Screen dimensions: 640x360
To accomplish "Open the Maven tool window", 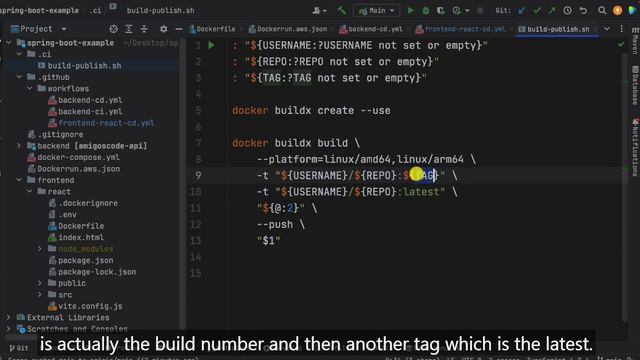I will 635,42.
